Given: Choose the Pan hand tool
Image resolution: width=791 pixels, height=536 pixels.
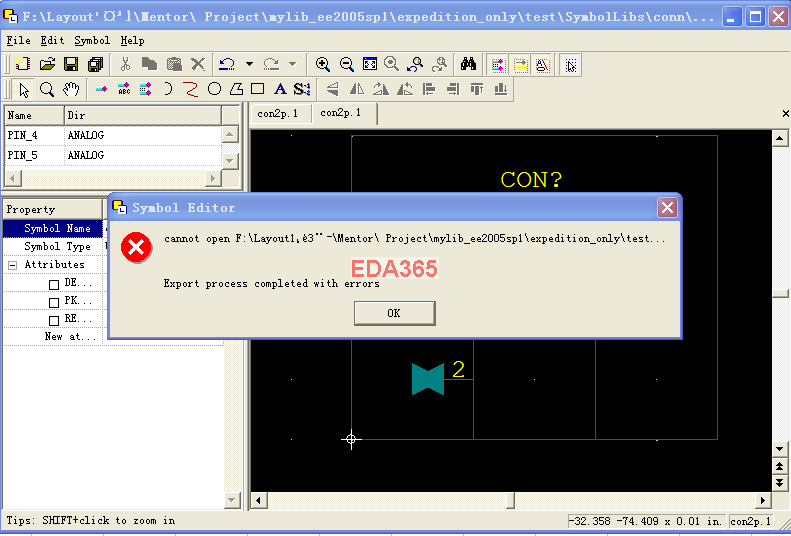Looking at the screenshot, I should 71,90.
